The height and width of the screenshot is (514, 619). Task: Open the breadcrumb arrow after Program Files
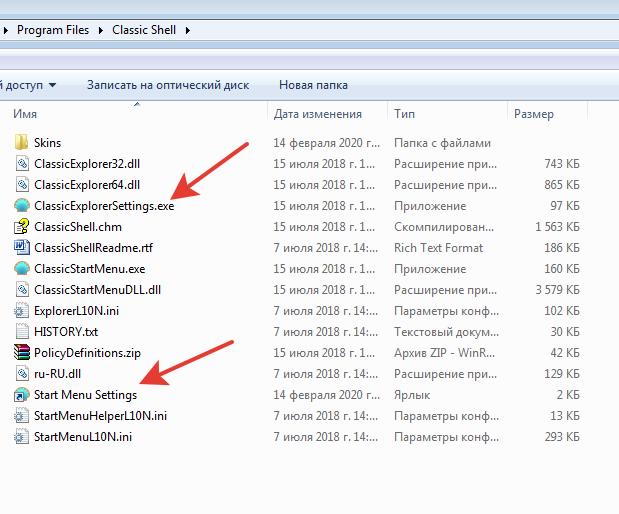click(x=98, y=30)
